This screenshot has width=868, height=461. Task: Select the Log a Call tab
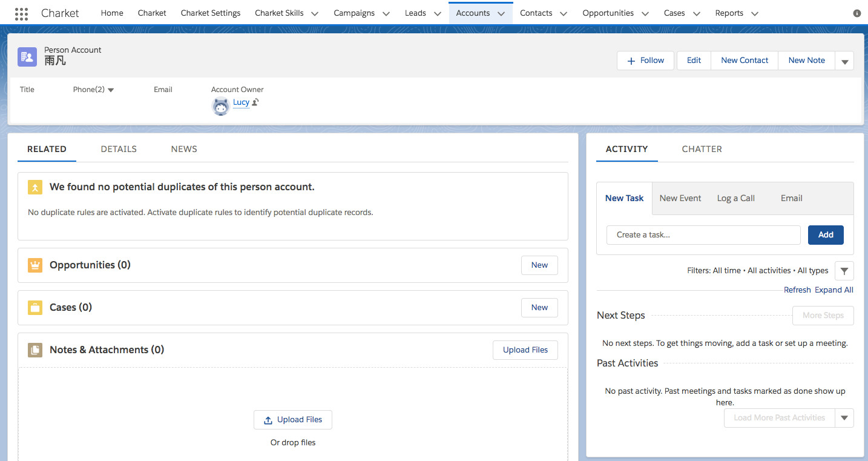click(735, 198)
